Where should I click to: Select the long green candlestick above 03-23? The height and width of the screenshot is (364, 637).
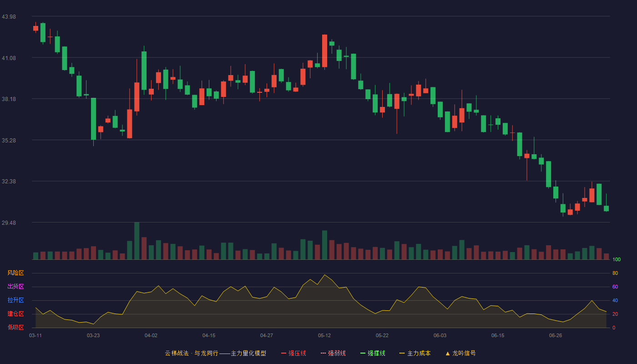tap(93, 119)
